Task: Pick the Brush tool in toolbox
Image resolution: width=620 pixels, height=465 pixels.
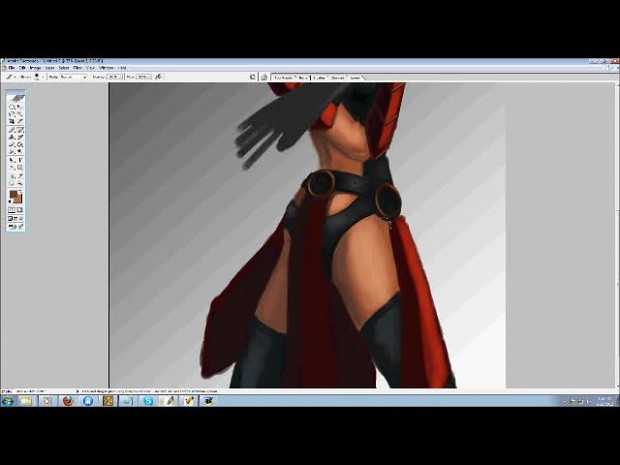Action: coord(20,129)
